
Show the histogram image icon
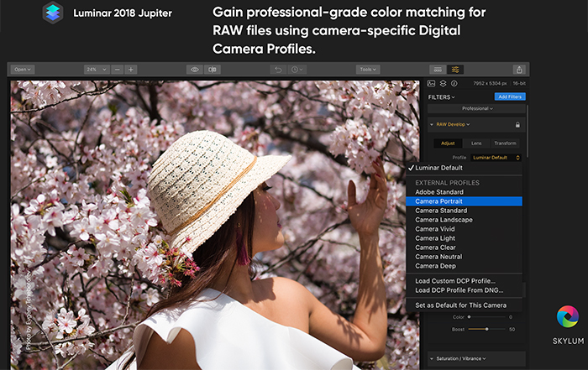point(431,84)
